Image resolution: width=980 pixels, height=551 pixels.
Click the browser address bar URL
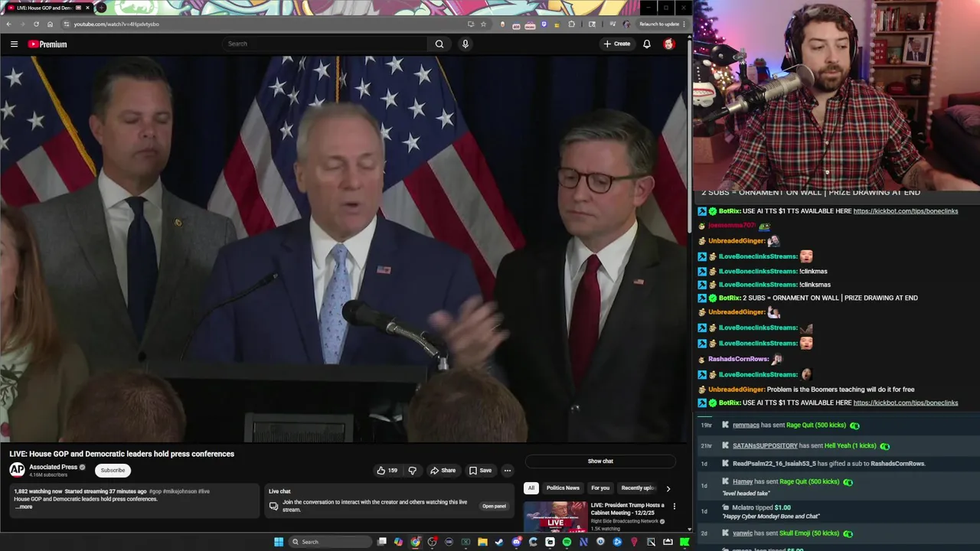click(116, 24)
